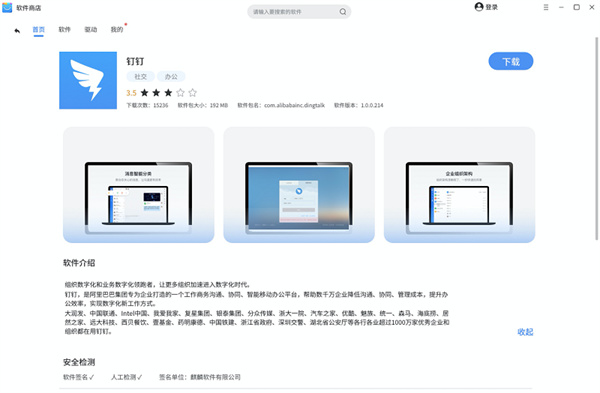
Task: Click the 软件包大小 192 MB text
Action: click(203, 105)
